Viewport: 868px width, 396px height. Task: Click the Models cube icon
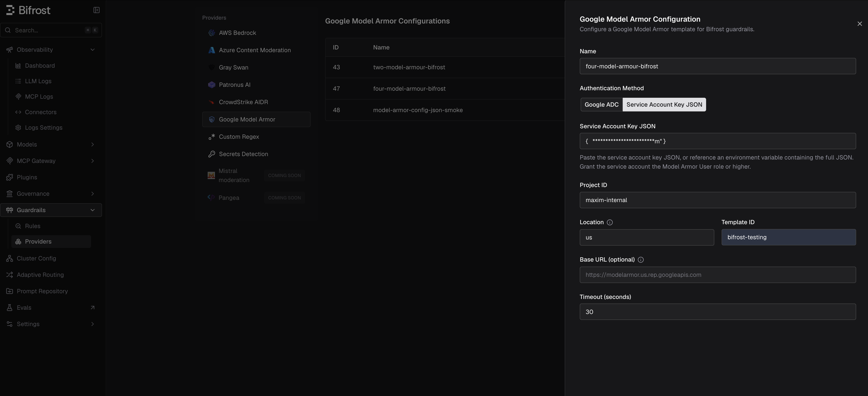9,144
